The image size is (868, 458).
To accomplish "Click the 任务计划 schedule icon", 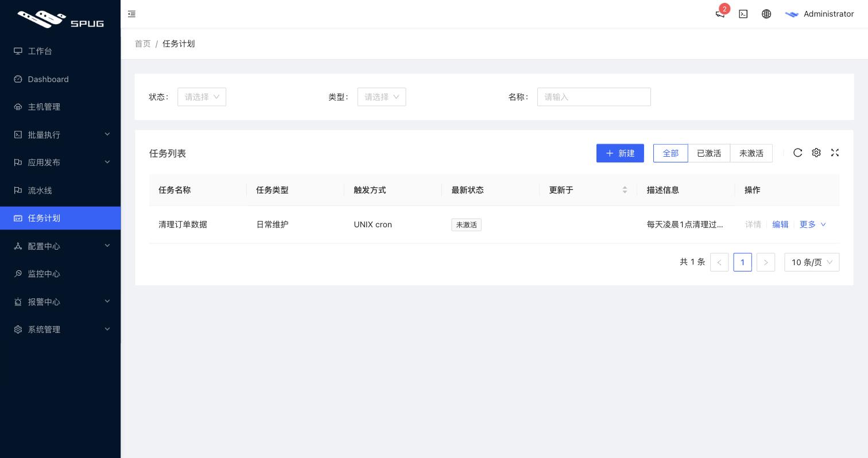I will 18,218.
